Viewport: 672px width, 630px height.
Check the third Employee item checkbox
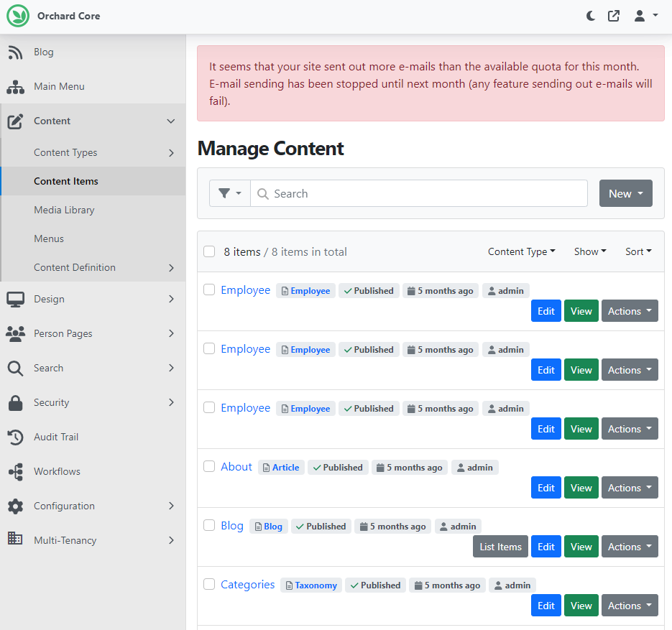coord(209,407)
